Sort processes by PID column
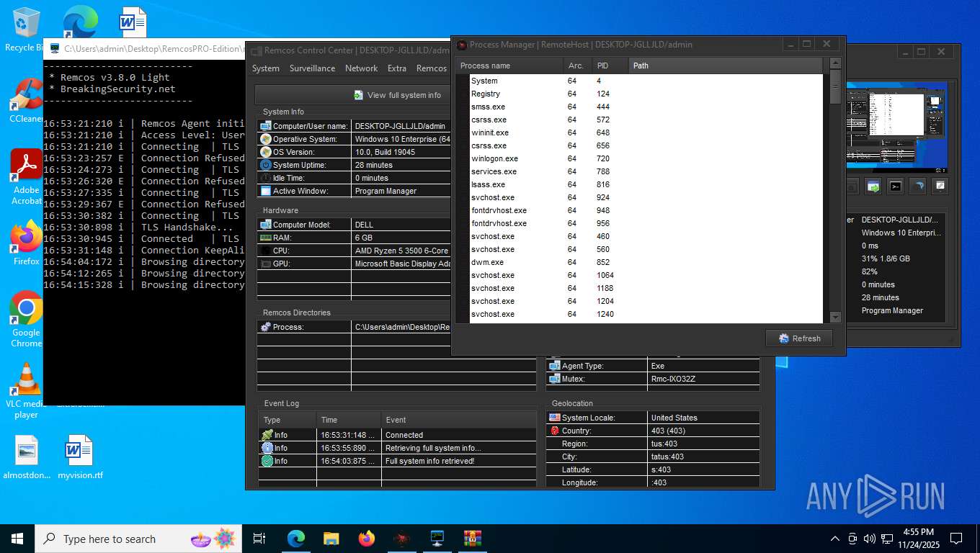This screenshot has height=553, width=980. pos(610,66)
